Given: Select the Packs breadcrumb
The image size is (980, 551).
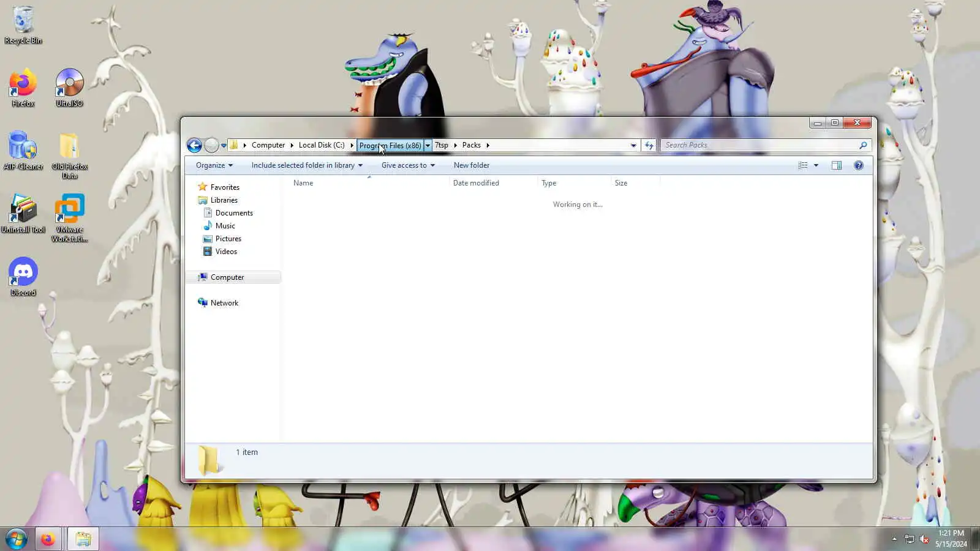Looking at the screenshot, I should point(472,145).
